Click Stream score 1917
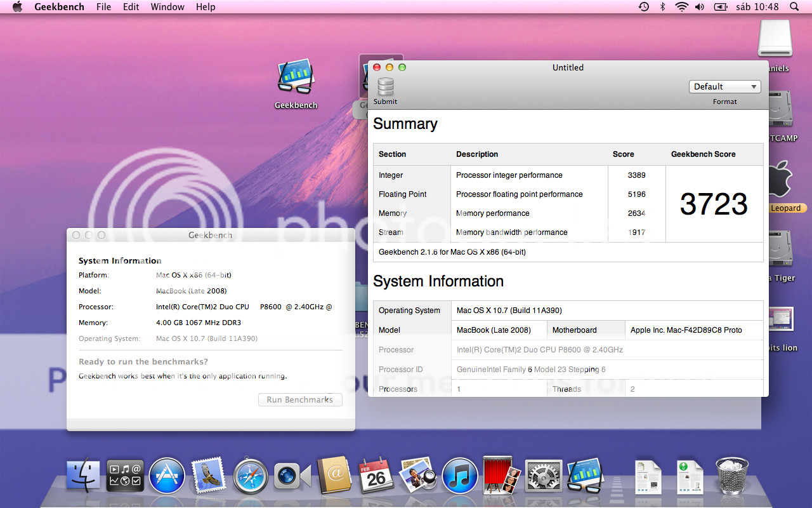Image resolution: width=812 pixels, height=508 pixels. click(636, 232)
